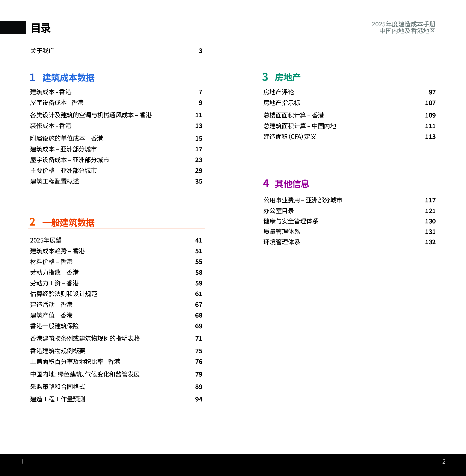The image size is (466, 476).
Task: Open the 香港一般建筑保险 entry
Action: tap(54, 326)
